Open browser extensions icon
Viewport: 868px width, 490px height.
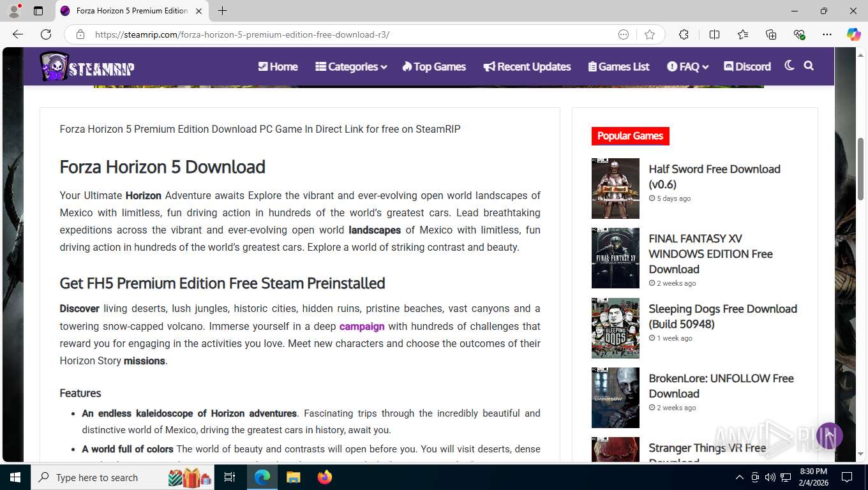tap(684, 34)
